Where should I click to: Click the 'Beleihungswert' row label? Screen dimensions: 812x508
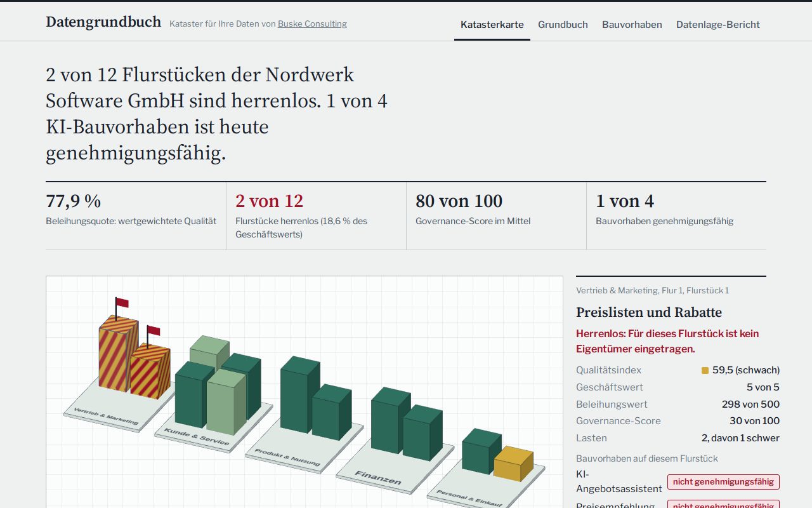pos(612,404)
